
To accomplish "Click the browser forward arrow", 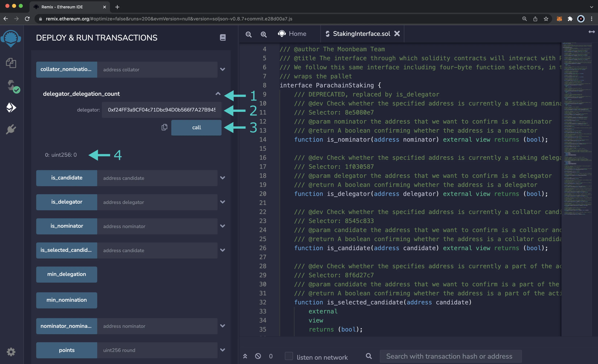I will pos(16,19).
